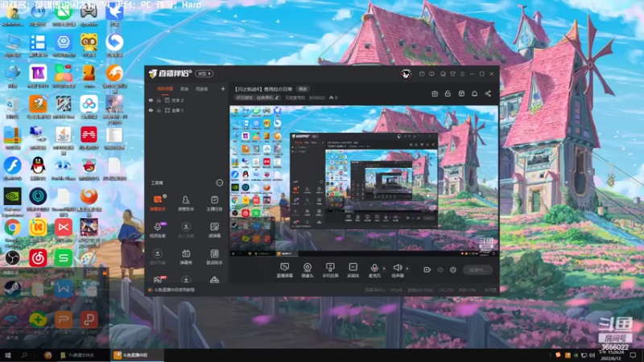Click the room number 3656022 in header
Image resolution: width=644 pixels, height=362 pixels.
click(x=316, y=97)
